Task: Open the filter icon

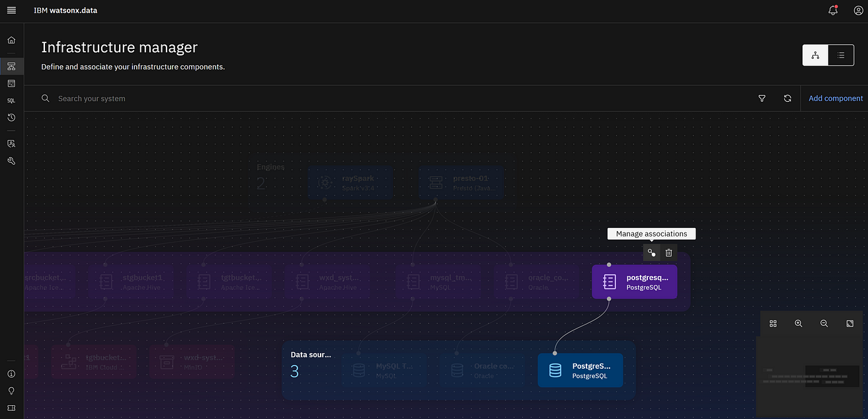Action: tap(762, 98)
